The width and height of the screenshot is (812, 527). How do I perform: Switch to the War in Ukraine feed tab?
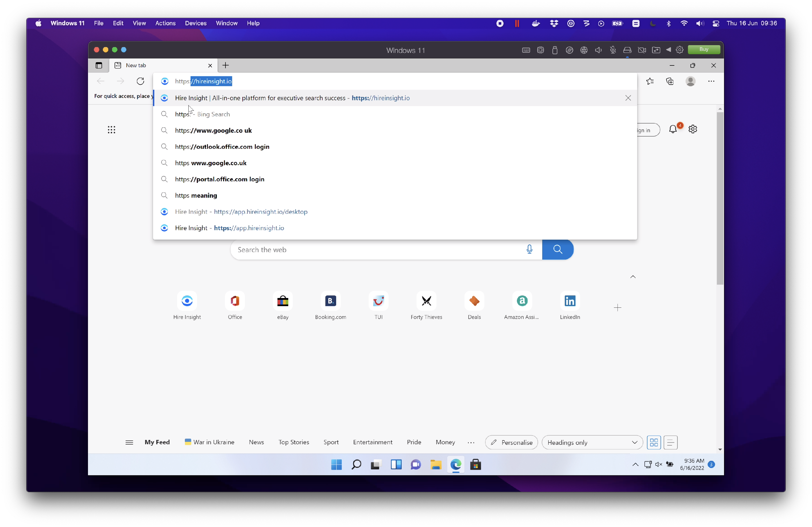(x=209, y=442)
